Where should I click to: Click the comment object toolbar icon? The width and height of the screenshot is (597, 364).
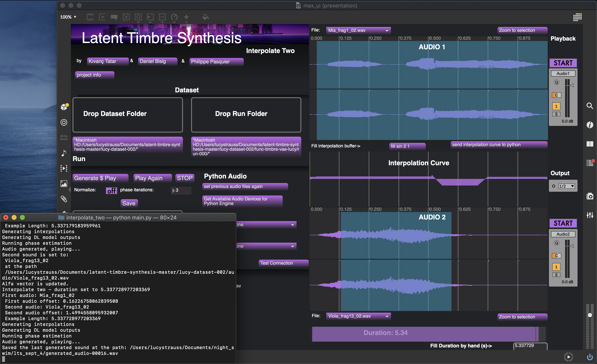[114, 17]
